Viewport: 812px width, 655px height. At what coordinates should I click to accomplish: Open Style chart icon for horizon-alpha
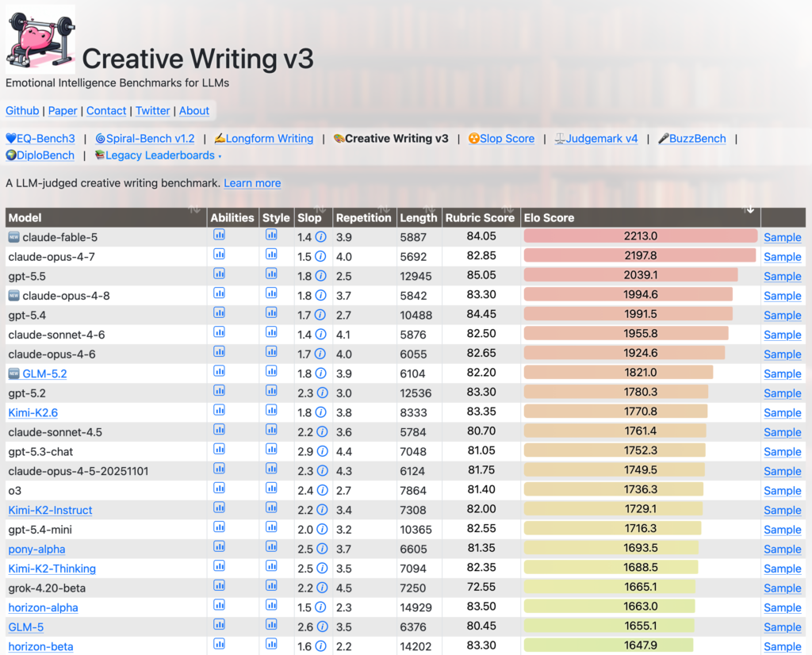pyautogui.click(x=271, y=605)
